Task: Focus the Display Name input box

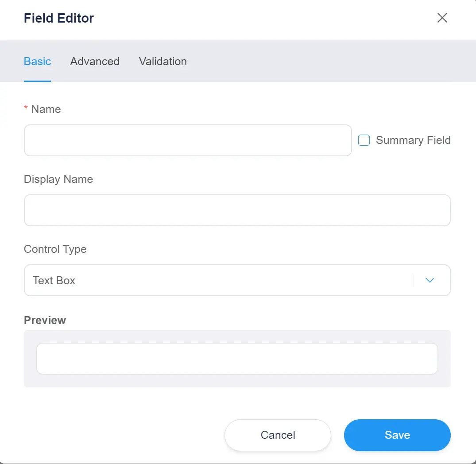Action: (x=237, y=210)
